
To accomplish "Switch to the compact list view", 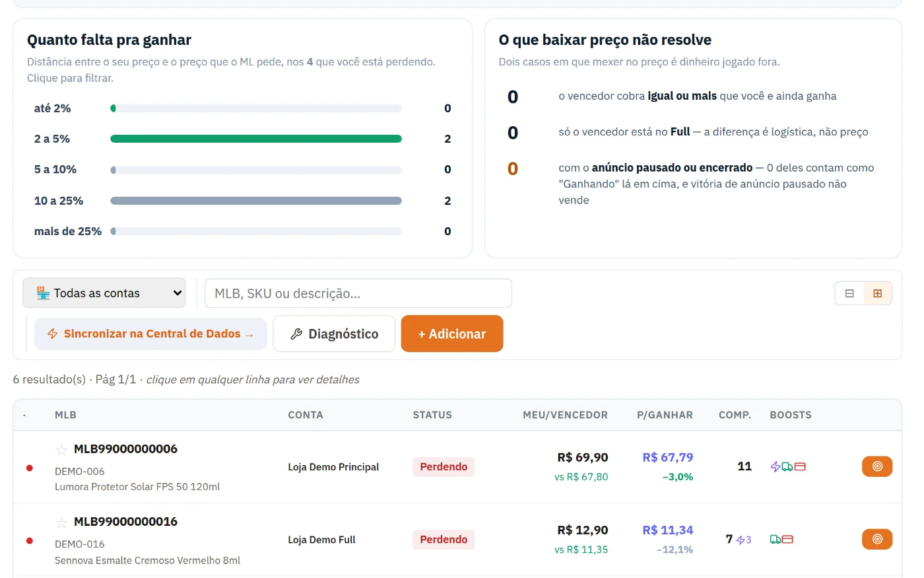I will click(849, 293).
